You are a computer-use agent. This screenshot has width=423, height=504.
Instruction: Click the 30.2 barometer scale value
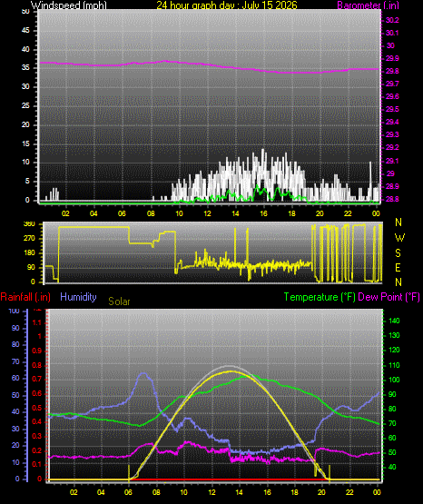point(392,20)
